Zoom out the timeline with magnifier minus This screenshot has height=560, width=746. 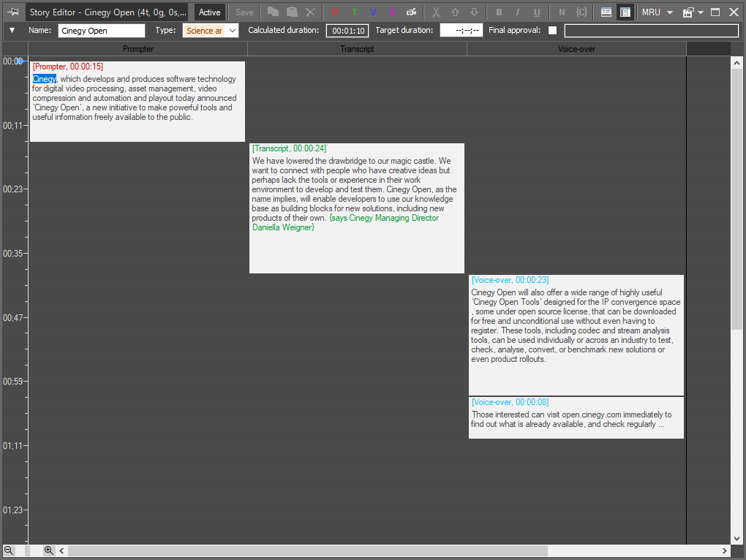click(x=9, y=550)
